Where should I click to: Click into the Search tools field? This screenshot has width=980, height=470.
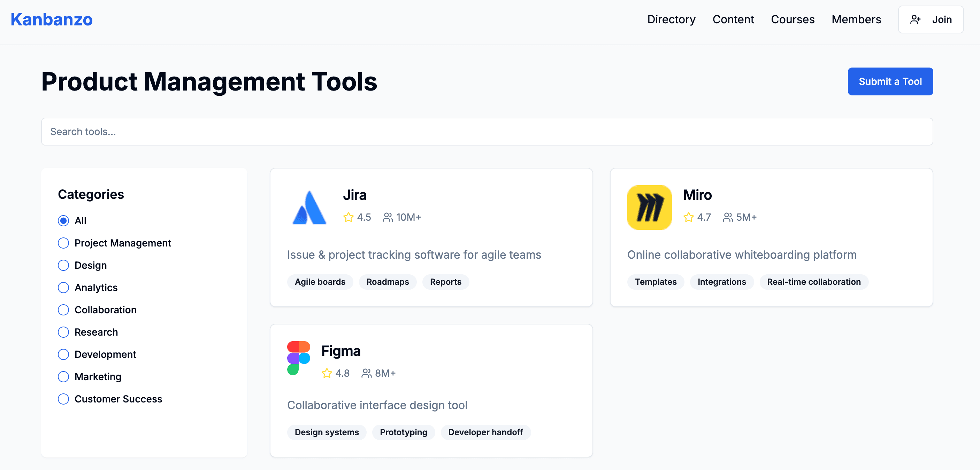tap(487, 132)
